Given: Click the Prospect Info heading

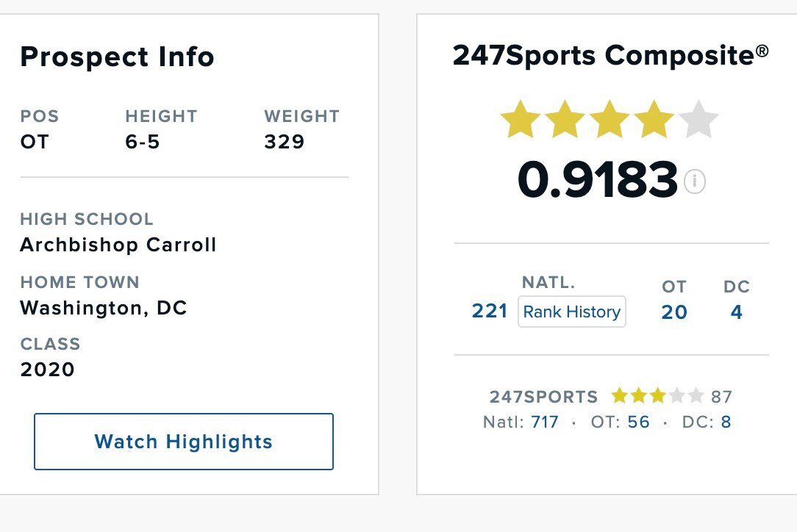Looking at the screenshot, I should (x=117, y=57).
